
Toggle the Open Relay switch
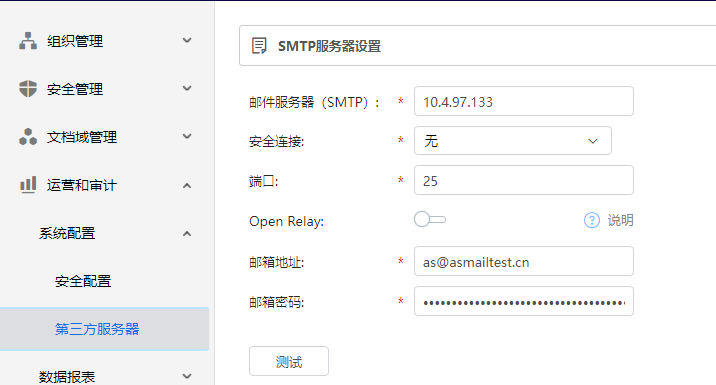(430, 219)
